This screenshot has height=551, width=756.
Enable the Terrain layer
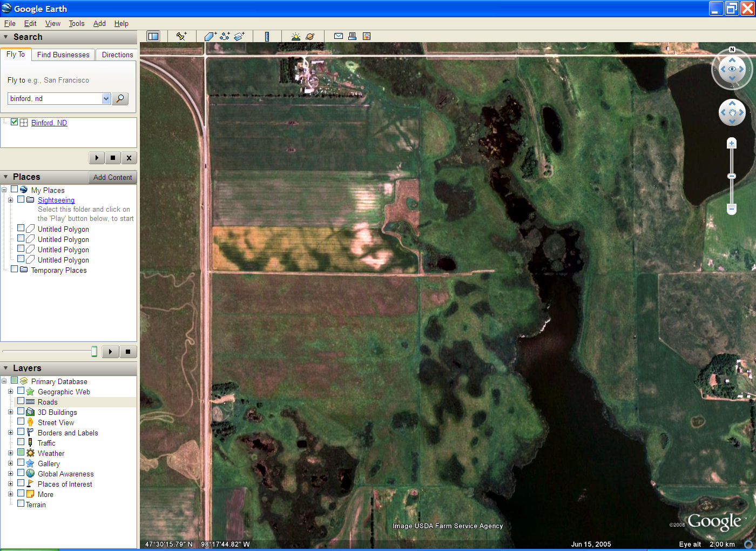(21, 503)
